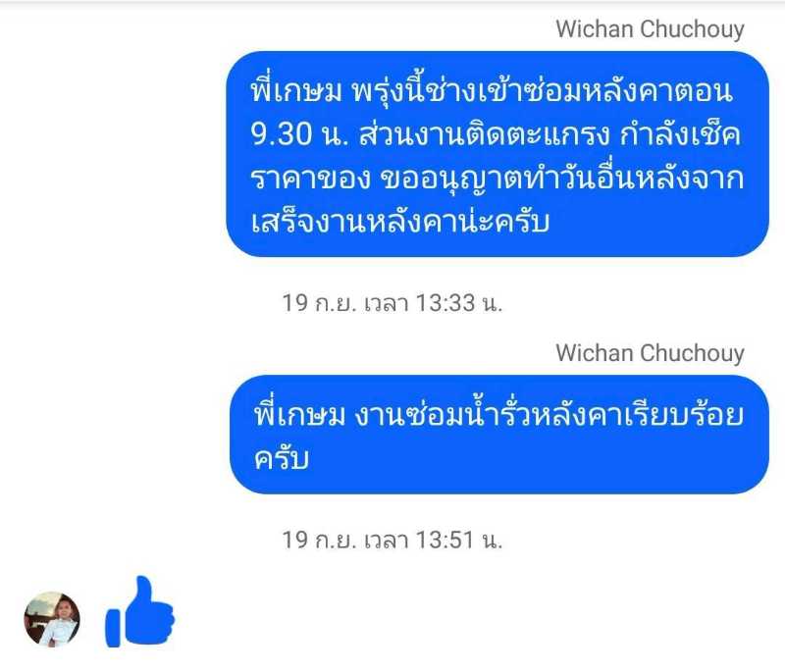Click the message bubble about roof repair at 9.30 น.
This screenshot has width=785, height=672.
(497, 154)
